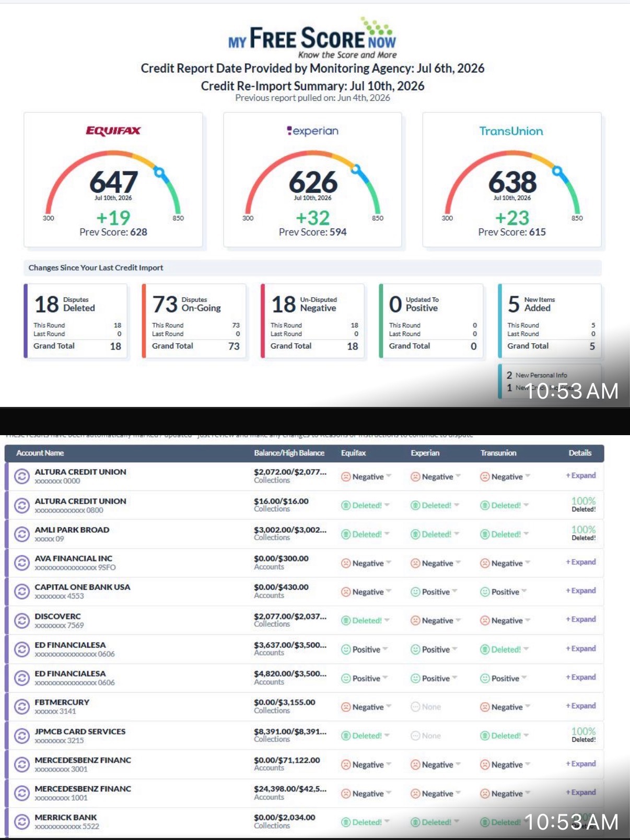Click the Account Name column header

click(40, 453)
